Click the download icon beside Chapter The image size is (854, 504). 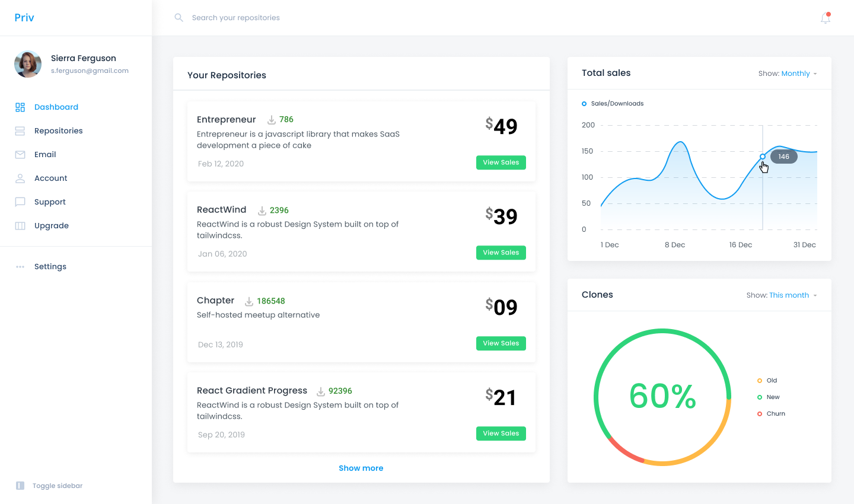tap(249, 301)
